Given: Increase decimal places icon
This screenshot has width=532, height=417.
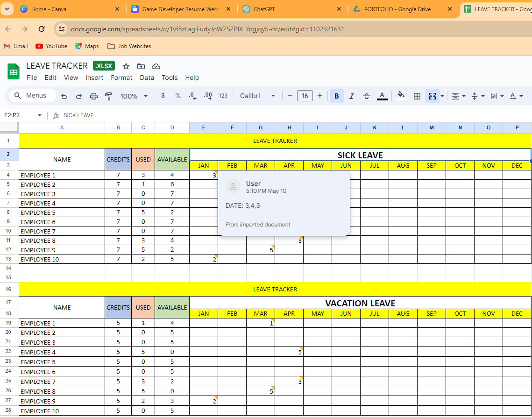Looking at the screenshot, I should [x=208, y=96].
